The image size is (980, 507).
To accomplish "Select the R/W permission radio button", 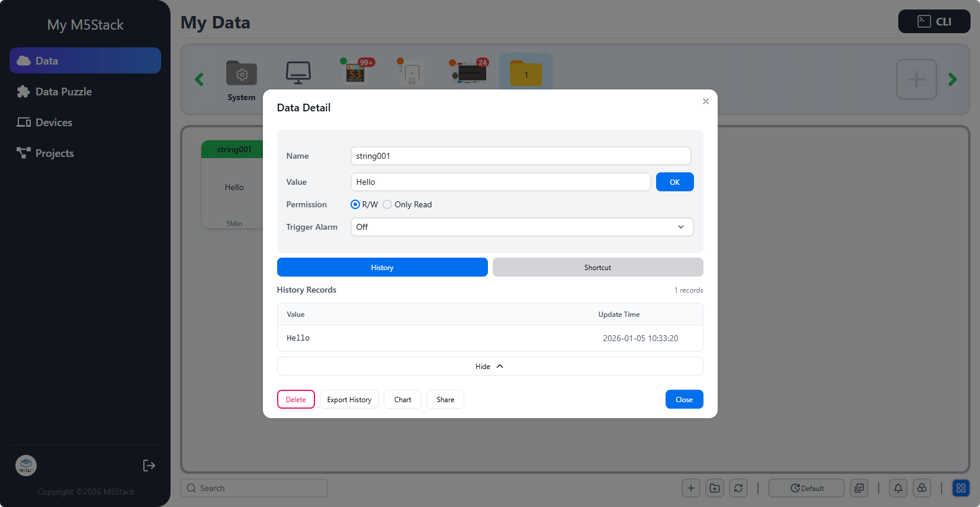I will tap(355, 204).
